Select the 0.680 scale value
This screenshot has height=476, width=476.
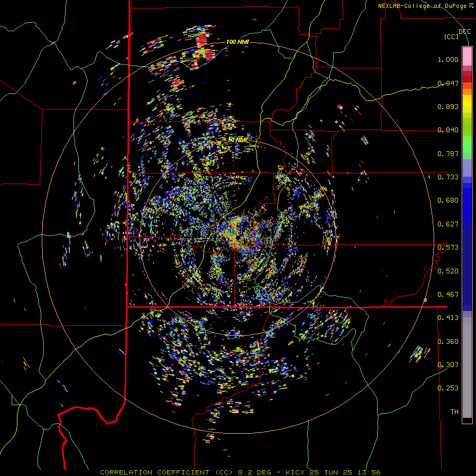(x=448, y=200)
